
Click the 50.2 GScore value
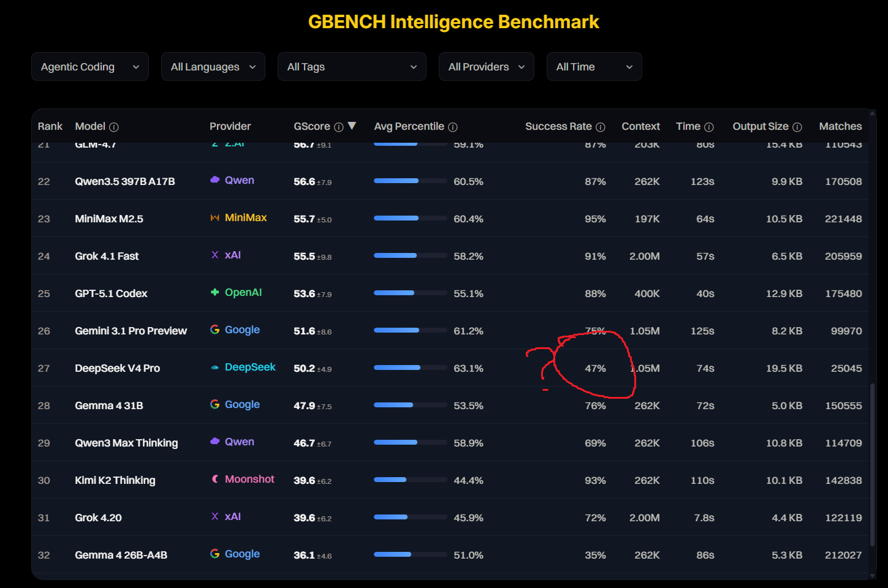coord(304,368)
